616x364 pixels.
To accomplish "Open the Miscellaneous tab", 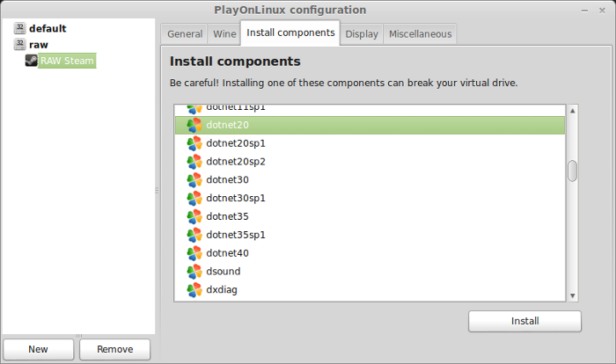I will click(420, 34).
